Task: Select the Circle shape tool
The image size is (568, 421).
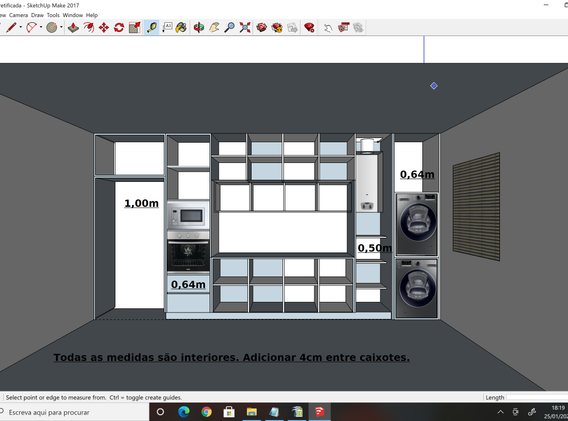Action: [x=52, y=28]
